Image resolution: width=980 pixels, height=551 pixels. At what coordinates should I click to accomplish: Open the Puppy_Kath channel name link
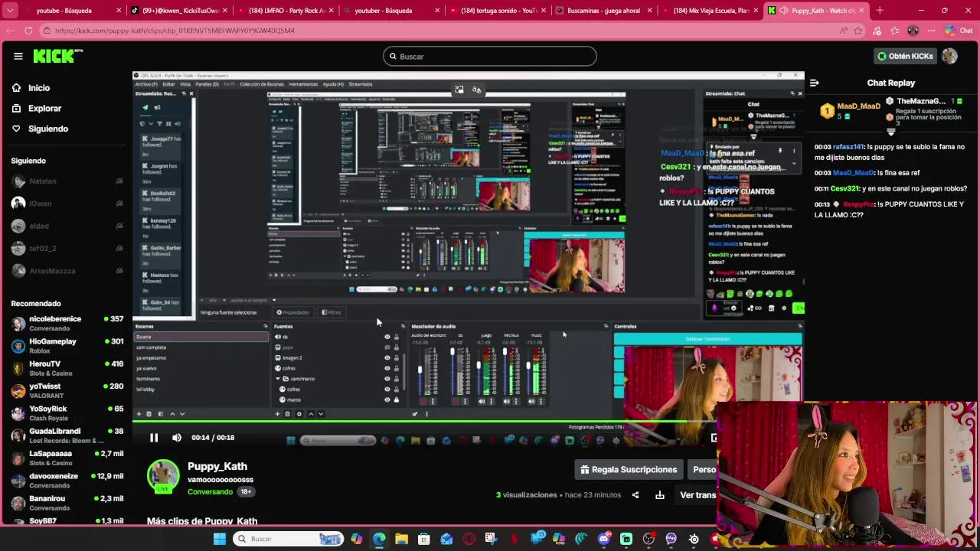pyautogui.click(x=217, y=466)
